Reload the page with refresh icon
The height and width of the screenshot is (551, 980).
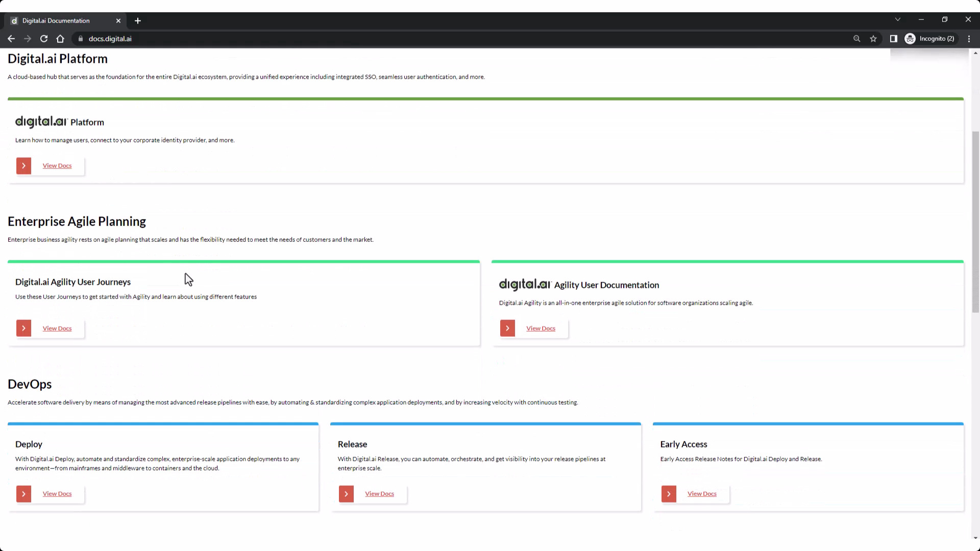click(44, 39)
